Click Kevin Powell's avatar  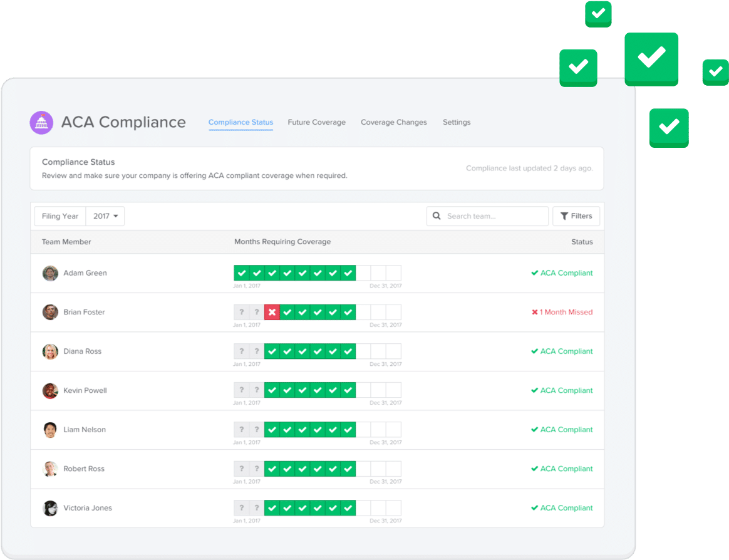coord(50,391)
